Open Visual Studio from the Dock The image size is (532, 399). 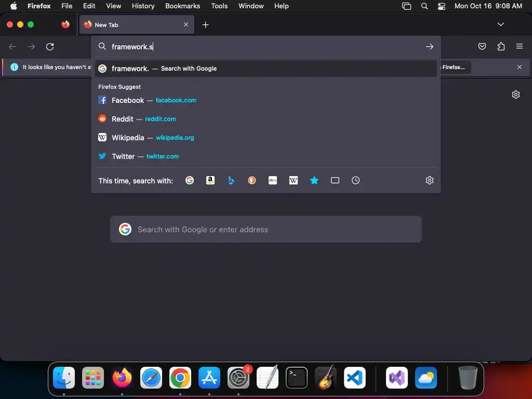397,378
